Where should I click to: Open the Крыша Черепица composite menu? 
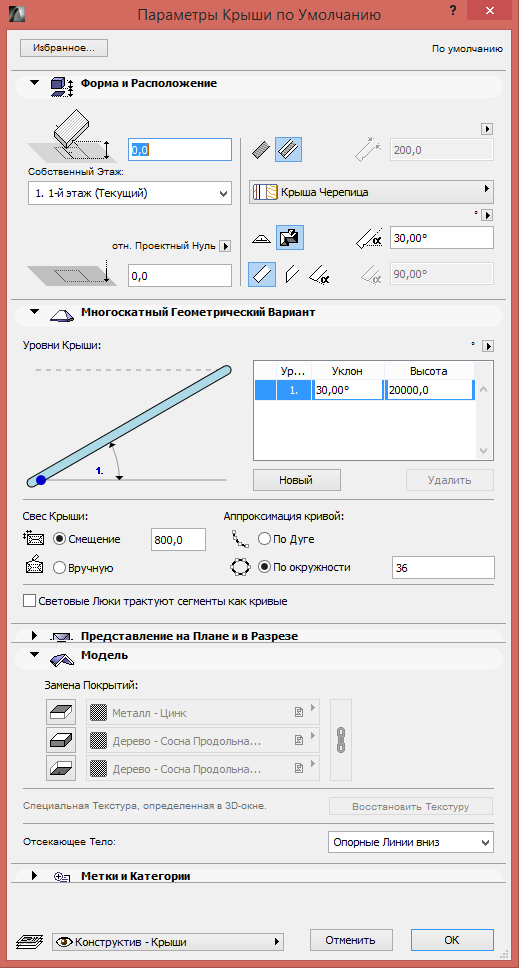coord(372,192)
